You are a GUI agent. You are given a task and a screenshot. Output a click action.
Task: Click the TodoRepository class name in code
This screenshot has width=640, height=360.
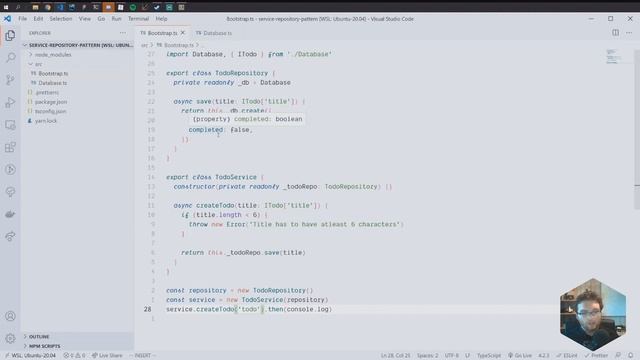[241, 73]
